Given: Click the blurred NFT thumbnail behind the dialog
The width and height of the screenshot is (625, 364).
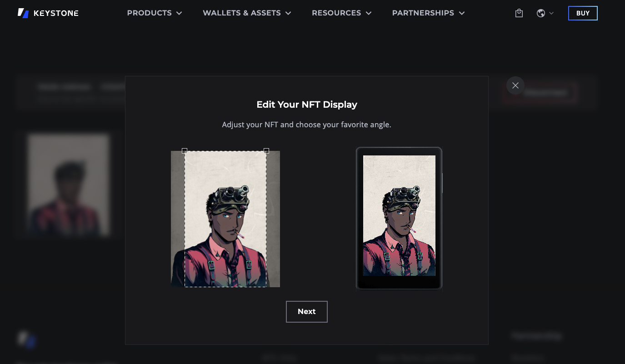Looking at the screenshot, I should pyautogui.click(x=68, y=184).
